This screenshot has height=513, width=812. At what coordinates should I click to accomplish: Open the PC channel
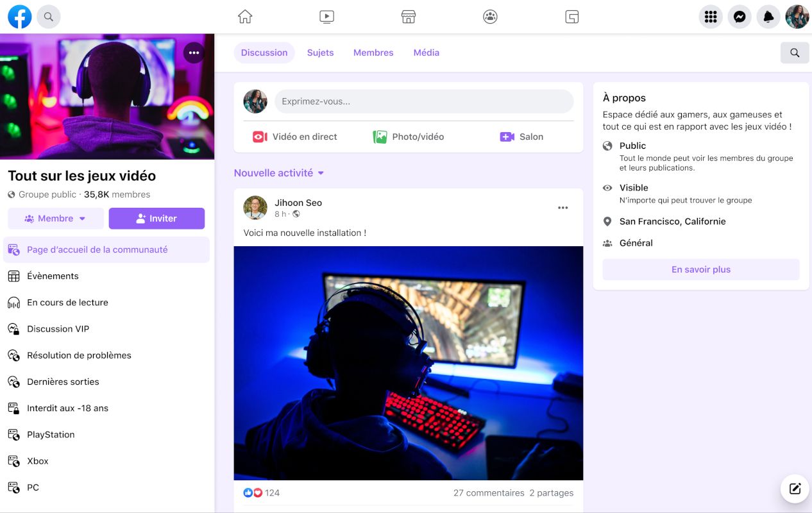tap(106, 487)
